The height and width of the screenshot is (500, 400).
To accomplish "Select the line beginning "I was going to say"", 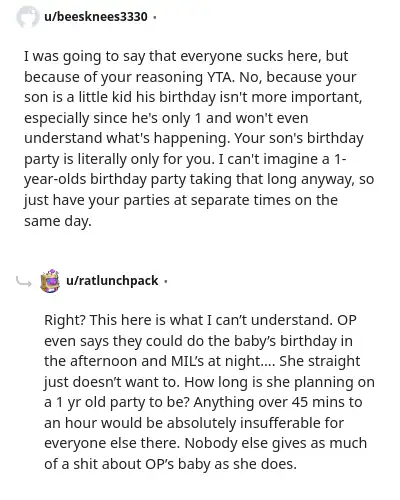I will click(186, 57).
